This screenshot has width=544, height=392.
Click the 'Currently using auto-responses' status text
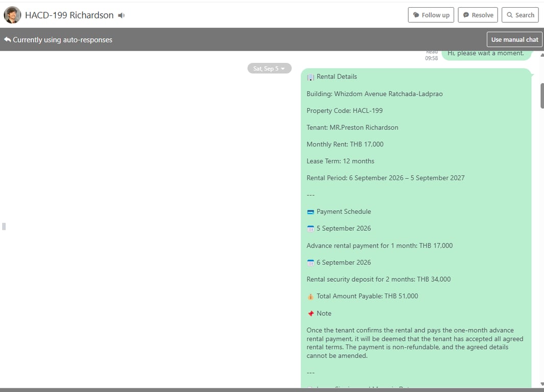62,39
